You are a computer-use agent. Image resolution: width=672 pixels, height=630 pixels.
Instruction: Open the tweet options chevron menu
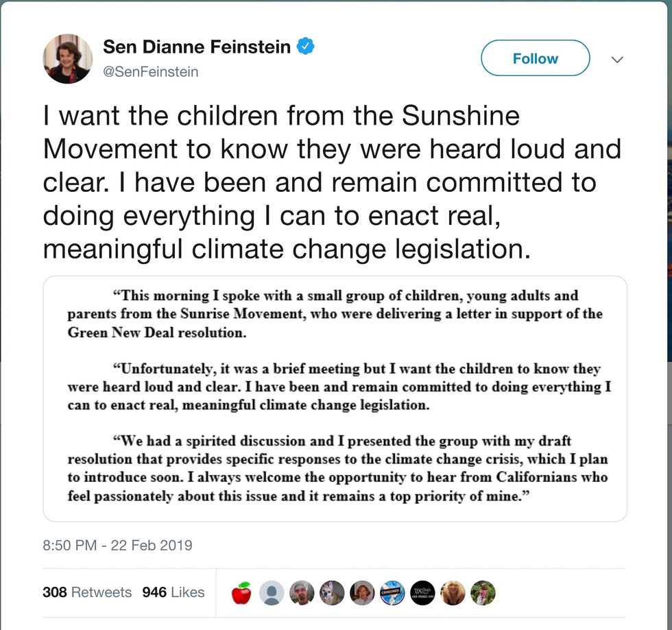(x=617, y=60)
